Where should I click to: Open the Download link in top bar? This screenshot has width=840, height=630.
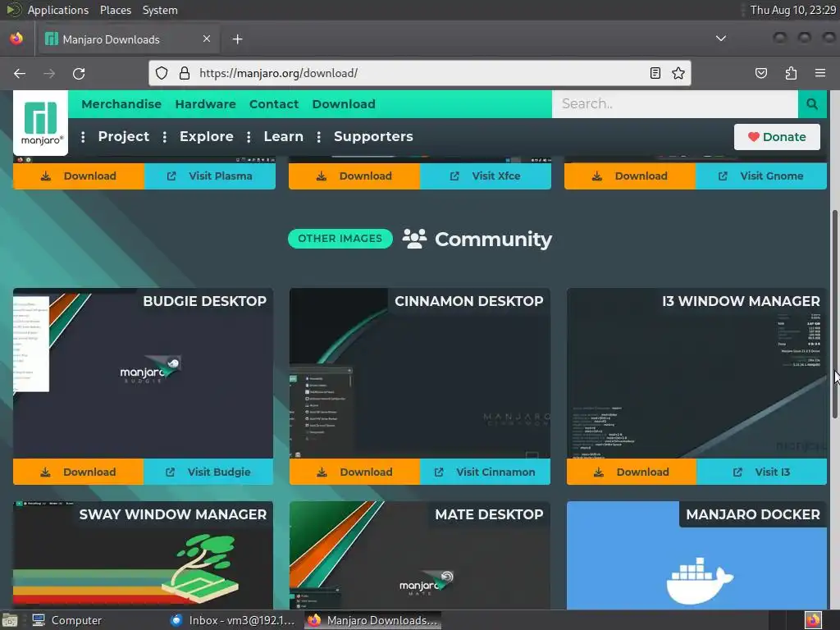tap(344, 104)
